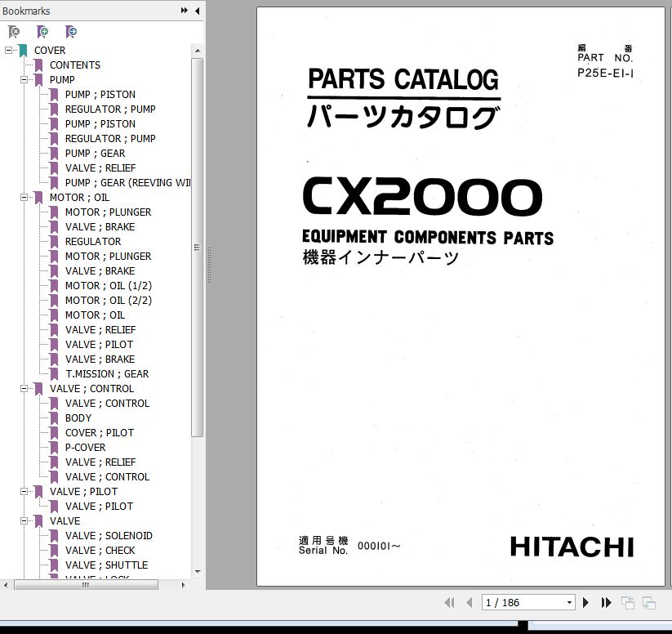Click the bookmark icon beside MOTOR ; OIL (1/2)
This screenshot has height=634, width=672.
click(54, 286)
